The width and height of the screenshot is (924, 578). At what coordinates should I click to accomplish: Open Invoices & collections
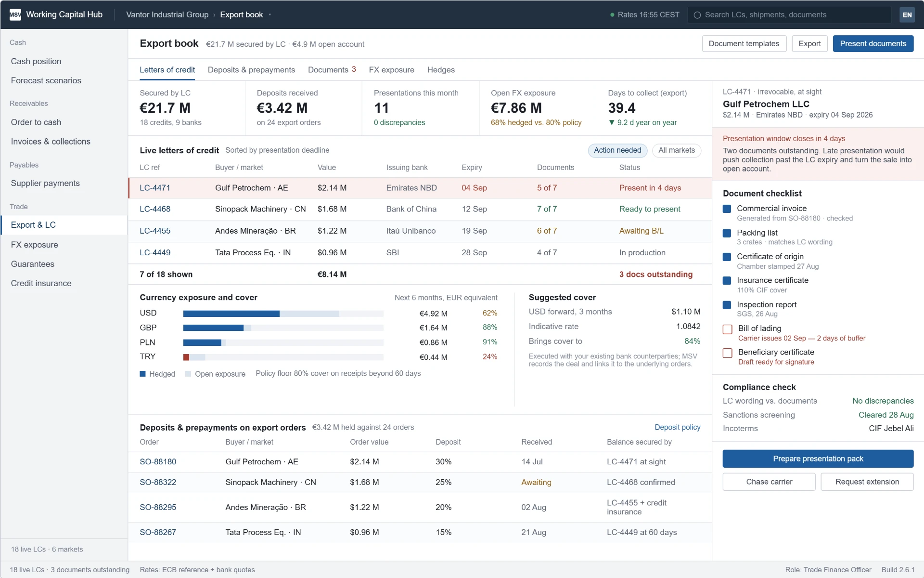pyautogui.click(x=64, y=142)
